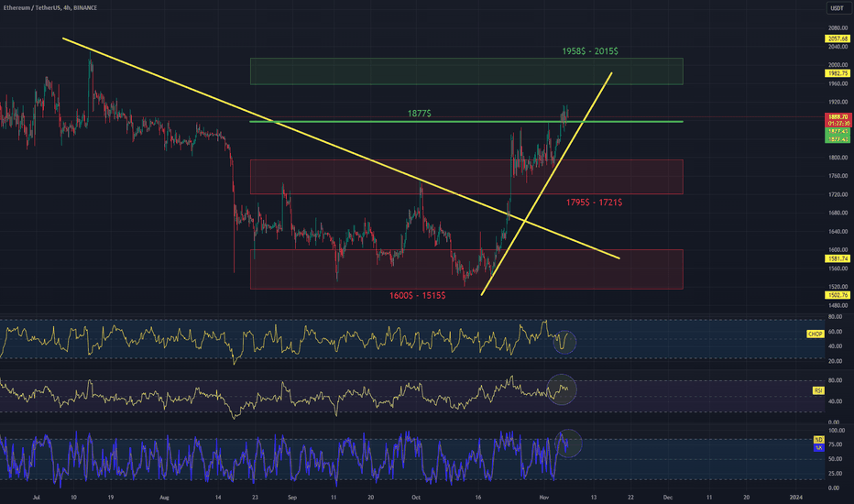
Task: Click the red 1888.70 current price label
Action: pos(838,116)
